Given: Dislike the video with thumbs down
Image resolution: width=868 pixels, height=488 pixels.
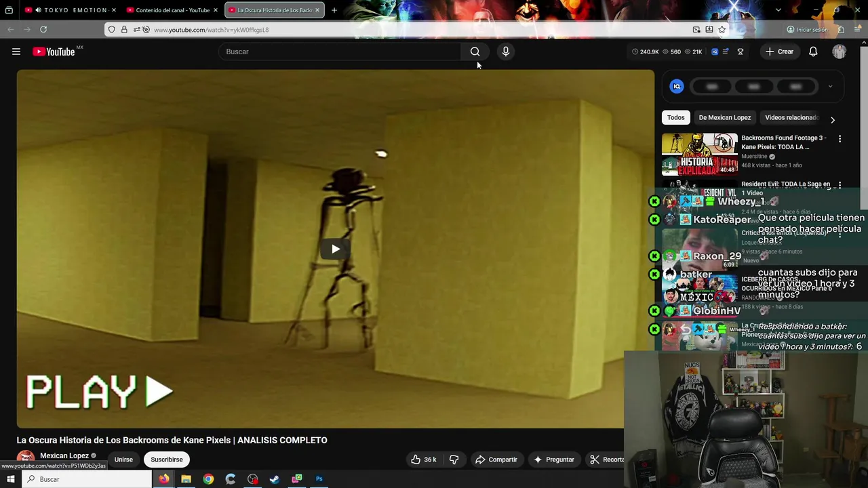Looking at the screenshot, I should (x=454, y=460).
